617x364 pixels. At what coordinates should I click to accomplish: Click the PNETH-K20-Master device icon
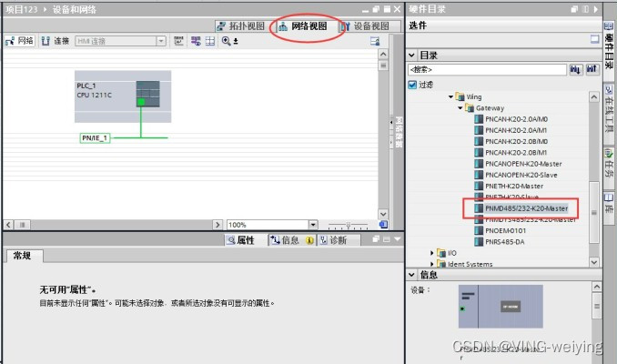pyautogui.click(x=479, y=186)
